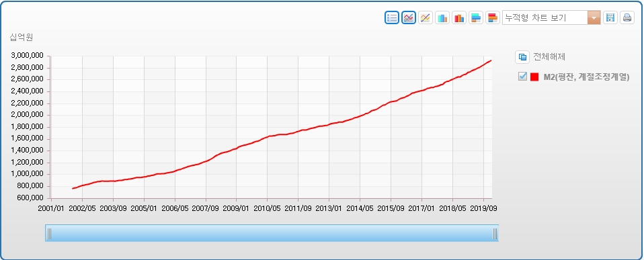Image resolution: width=644 pixels, height=260 pixels.
Task: Select the red horizontal bar chart type
Action: pos(493,17)
